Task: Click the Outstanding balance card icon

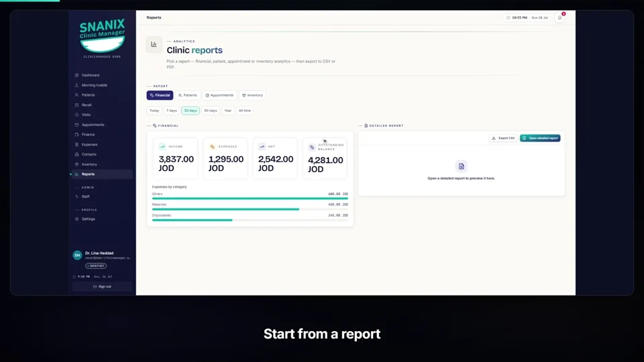Action: coord(312,147)
